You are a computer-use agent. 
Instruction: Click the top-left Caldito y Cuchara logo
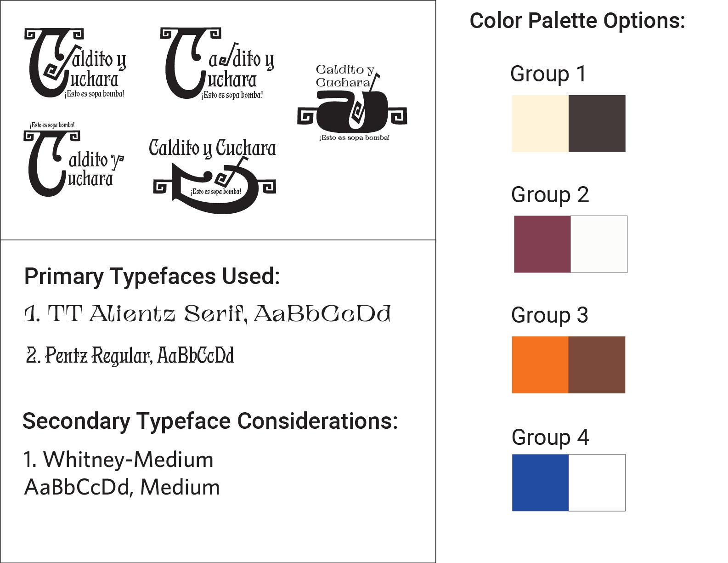pyautogui.click(x=75, y=63)
